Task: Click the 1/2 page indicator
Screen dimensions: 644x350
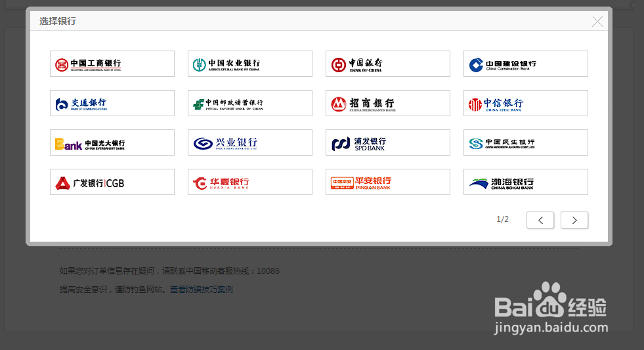Action: pyautogui.click(x=502, y=219)
